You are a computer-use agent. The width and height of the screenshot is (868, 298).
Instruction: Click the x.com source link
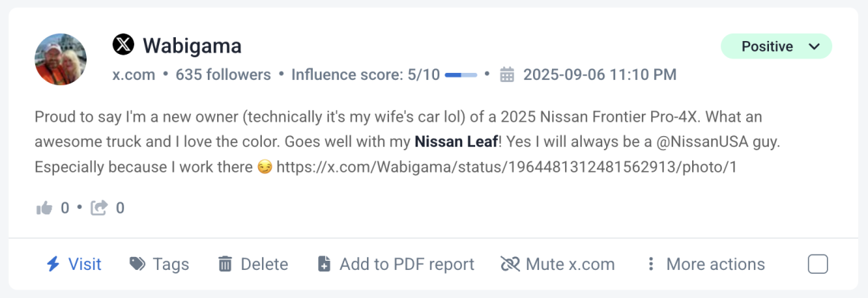(x=134, y=74)
